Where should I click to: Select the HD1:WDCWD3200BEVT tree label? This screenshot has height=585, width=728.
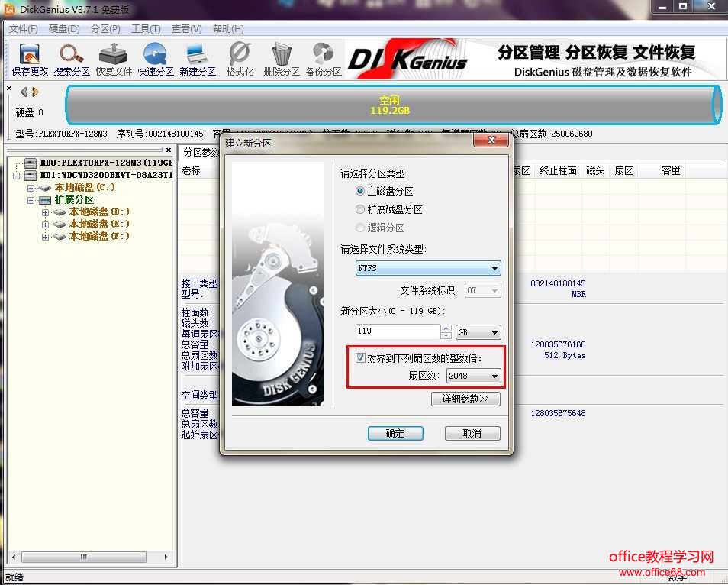coord(106,175)
